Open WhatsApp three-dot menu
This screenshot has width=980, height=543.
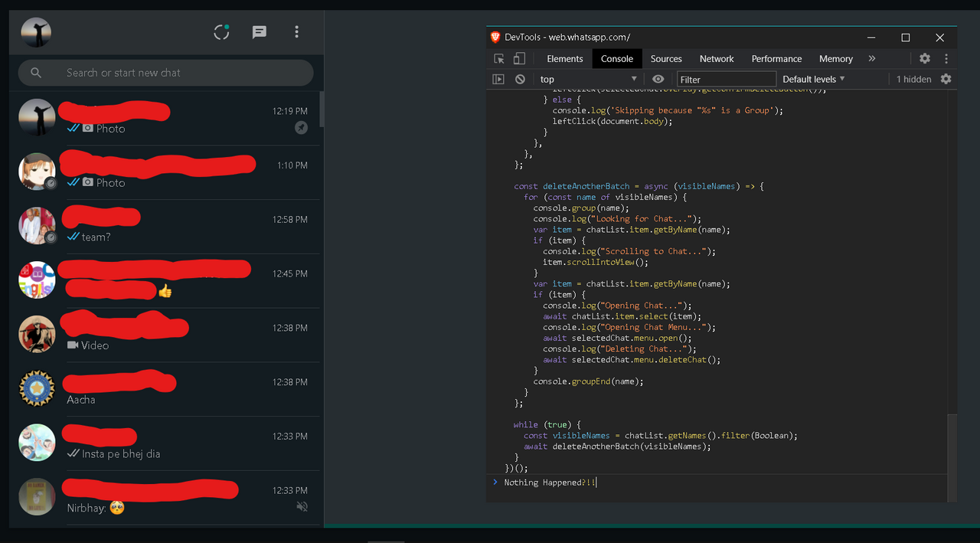[297, 32]
